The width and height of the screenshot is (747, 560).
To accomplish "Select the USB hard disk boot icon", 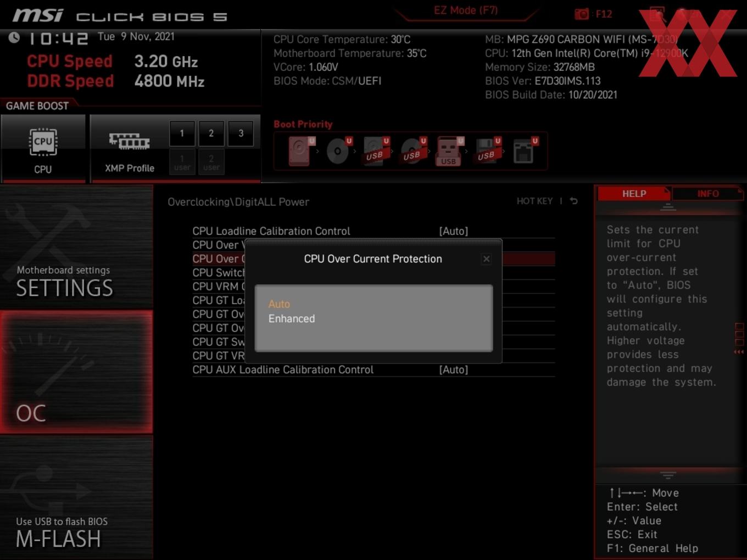I will click(376, 151).
